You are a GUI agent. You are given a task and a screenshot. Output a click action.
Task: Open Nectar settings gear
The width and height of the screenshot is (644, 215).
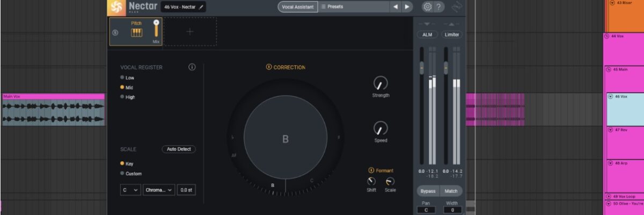pos(427,7)
